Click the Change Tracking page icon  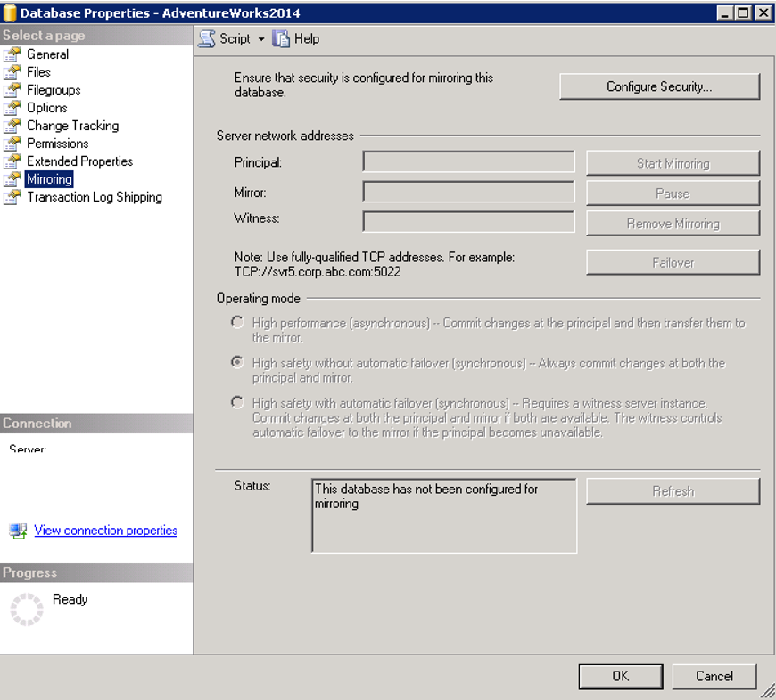point(12,125)
